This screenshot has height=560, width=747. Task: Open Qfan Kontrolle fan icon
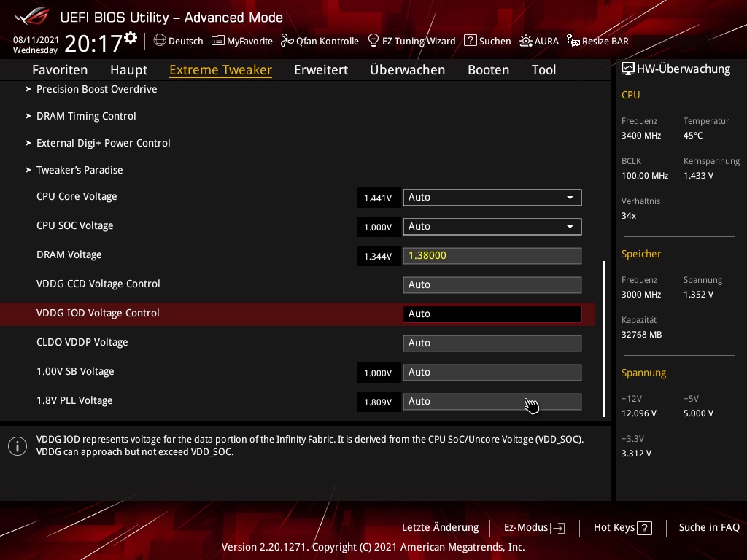pos(287,41)
